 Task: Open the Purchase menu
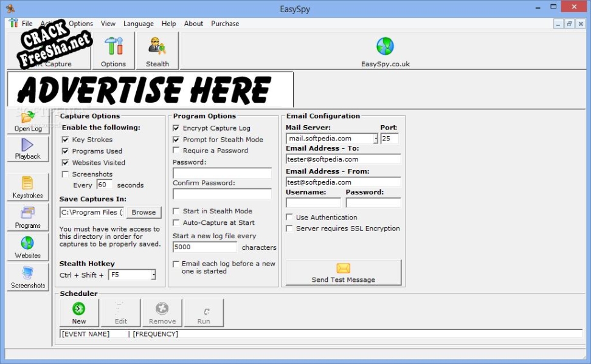225,24
